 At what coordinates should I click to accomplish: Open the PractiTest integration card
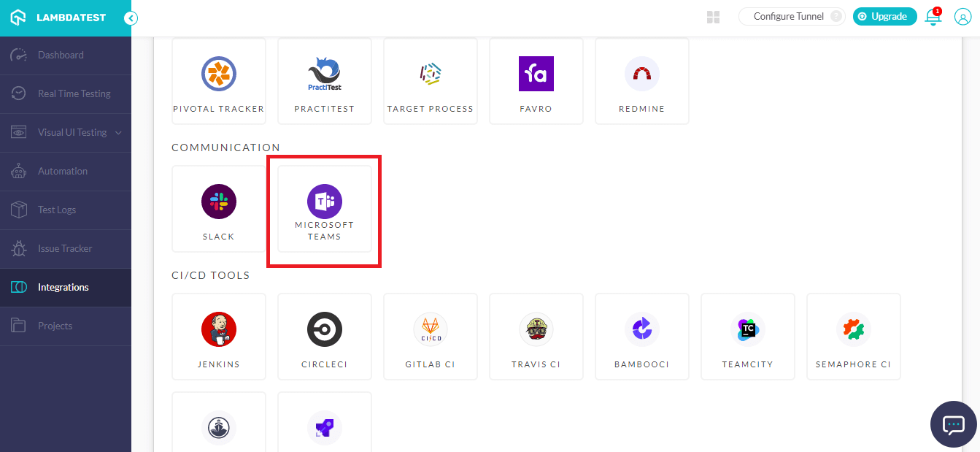coord(324,80)
